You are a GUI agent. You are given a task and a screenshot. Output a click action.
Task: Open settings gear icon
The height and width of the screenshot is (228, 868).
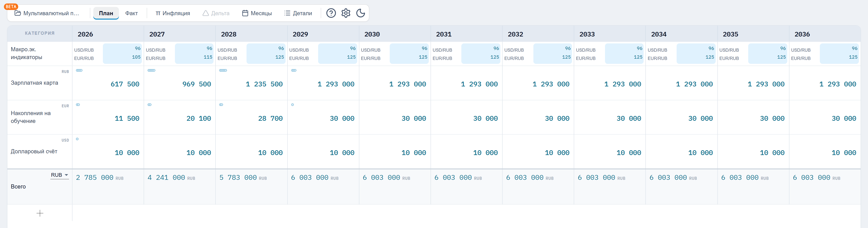[x=346, y=13]
